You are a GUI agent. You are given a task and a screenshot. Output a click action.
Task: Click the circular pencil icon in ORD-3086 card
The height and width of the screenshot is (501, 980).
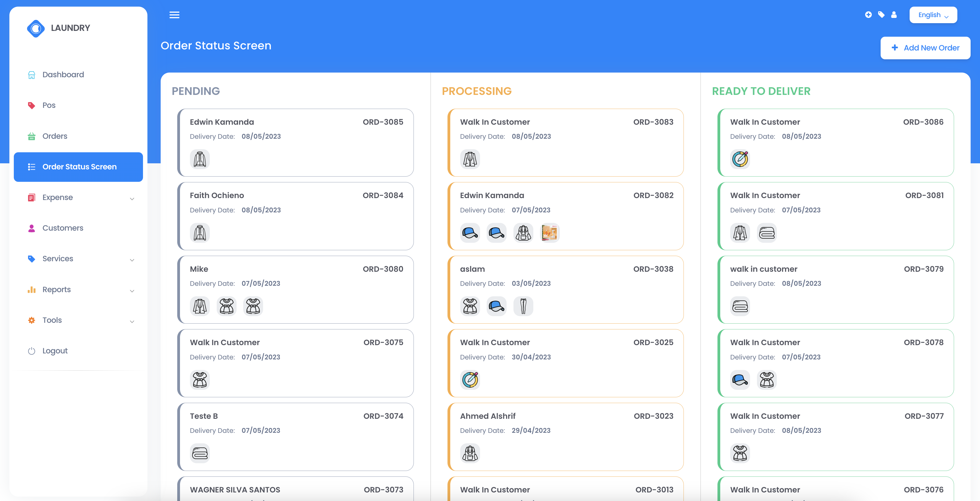click(740, 159)
